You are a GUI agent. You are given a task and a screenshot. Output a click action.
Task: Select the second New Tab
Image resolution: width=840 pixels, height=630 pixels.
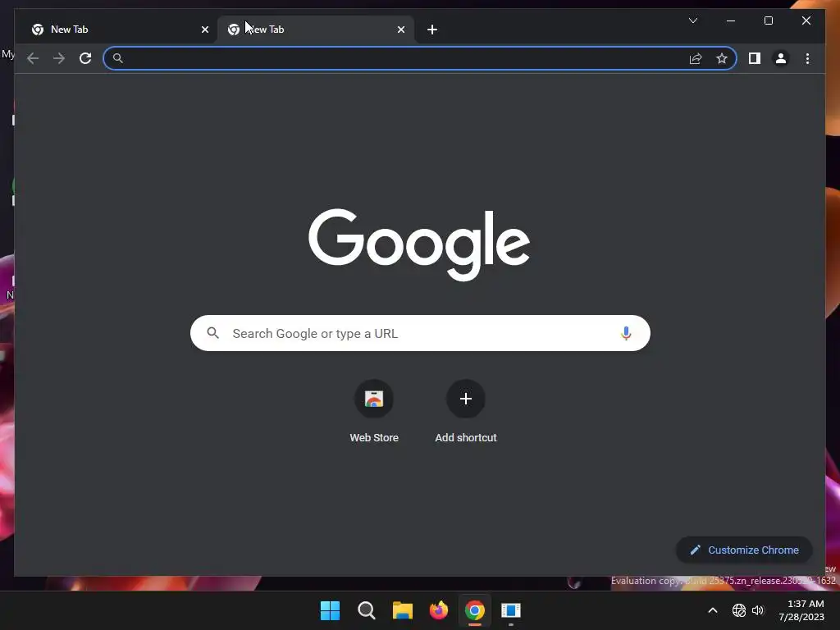coord(315,30)
